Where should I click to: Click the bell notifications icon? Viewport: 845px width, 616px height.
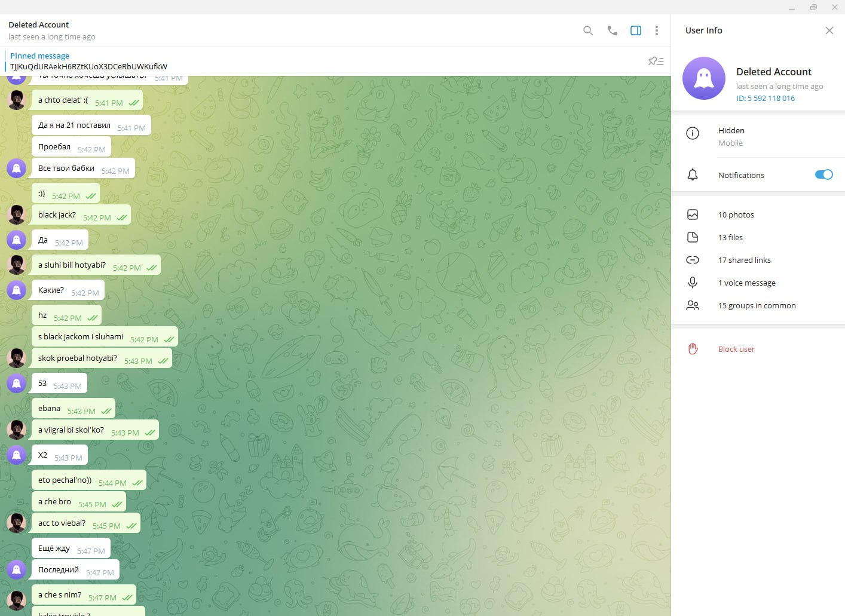(693, 174)
